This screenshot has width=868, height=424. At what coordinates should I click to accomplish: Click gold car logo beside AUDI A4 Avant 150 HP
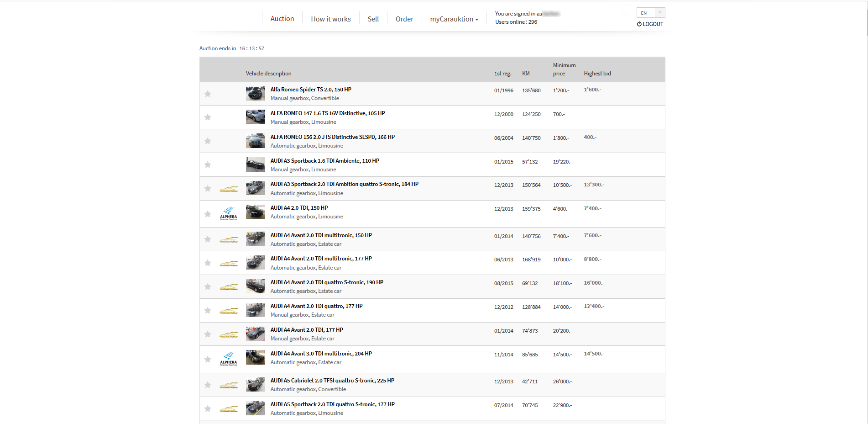point(229,239)
